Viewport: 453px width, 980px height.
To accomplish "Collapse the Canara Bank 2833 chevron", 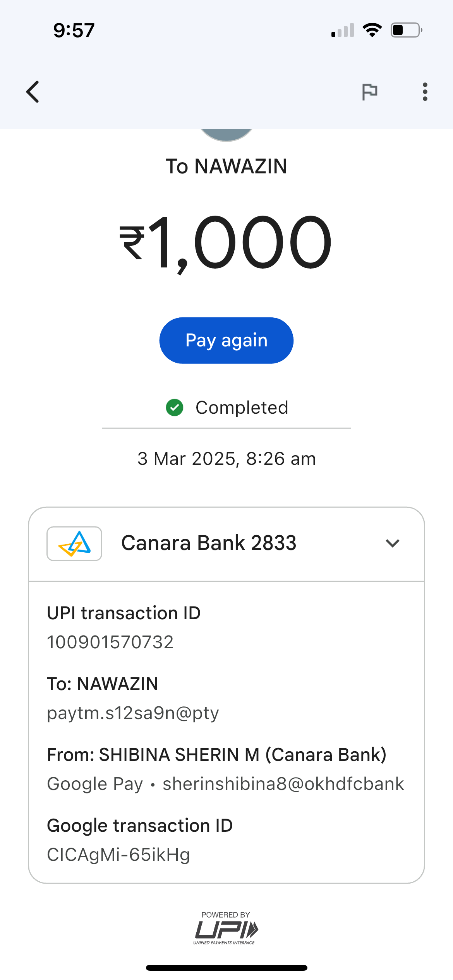I will (x=392, y=543).
